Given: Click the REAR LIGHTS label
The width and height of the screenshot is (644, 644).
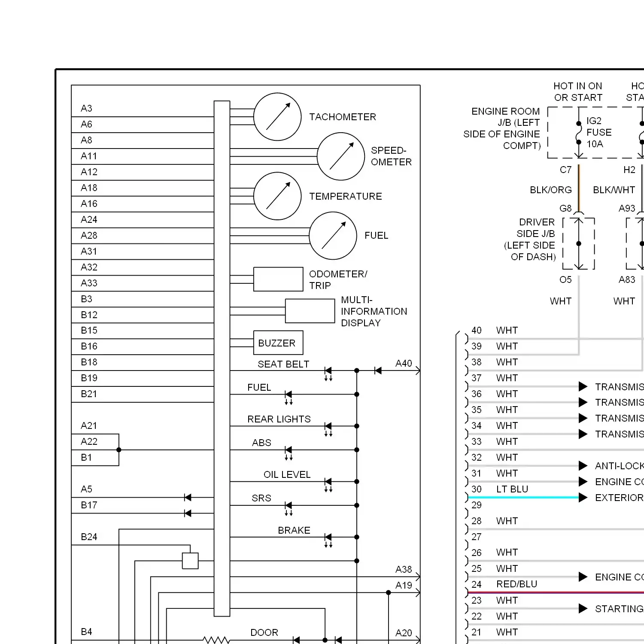Looking at the screenshot, I should (279, 419).
